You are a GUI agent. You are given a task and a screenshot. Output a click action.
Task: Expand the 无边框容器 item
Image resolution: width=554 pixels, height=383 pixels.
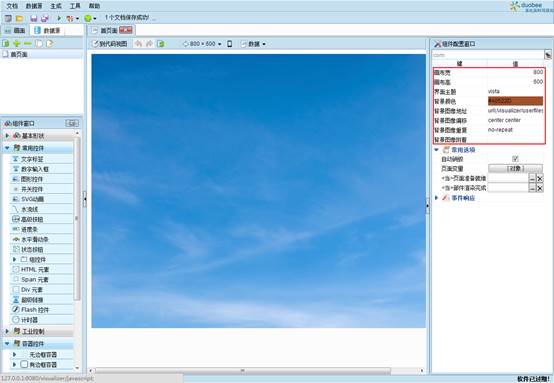pos(14,354)
